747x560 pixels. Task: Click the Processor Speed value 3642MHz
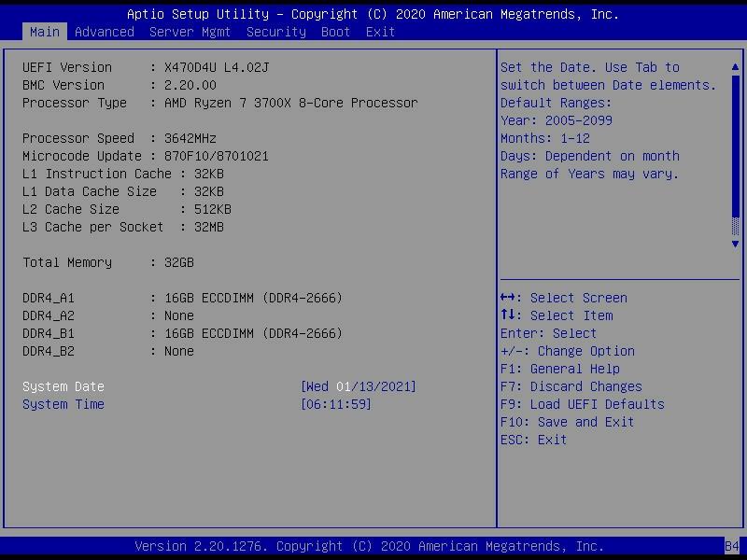pyautogui.click(x=190, y=138)
